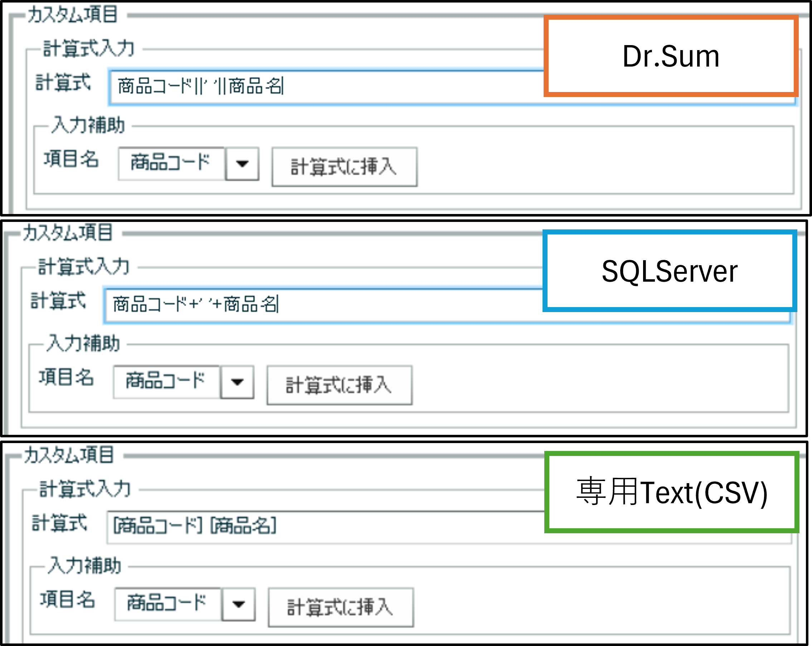Screen dimensions: 812x646
Task: Open the 項目名 dropdown arrow in Dr.Sum panel
Action: pos(242,164)
